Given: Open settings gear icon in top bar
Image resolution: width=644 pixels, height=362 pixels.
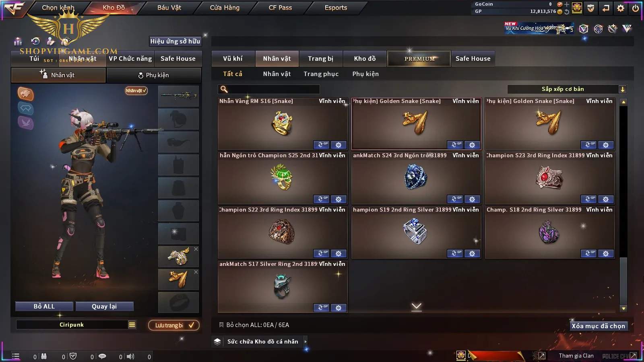Looking at the screenshot, I should tap(621, 8).
